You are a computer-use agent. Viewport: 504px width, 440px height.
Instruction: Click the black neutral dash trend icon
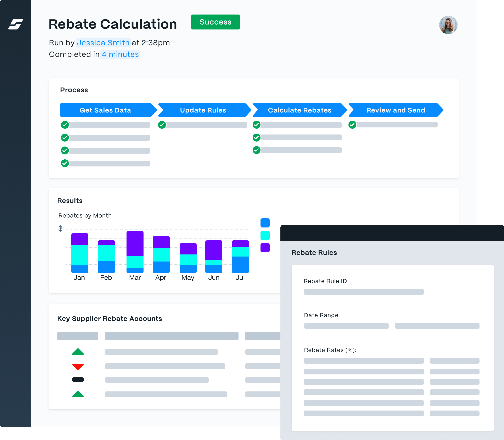point(78,380)
